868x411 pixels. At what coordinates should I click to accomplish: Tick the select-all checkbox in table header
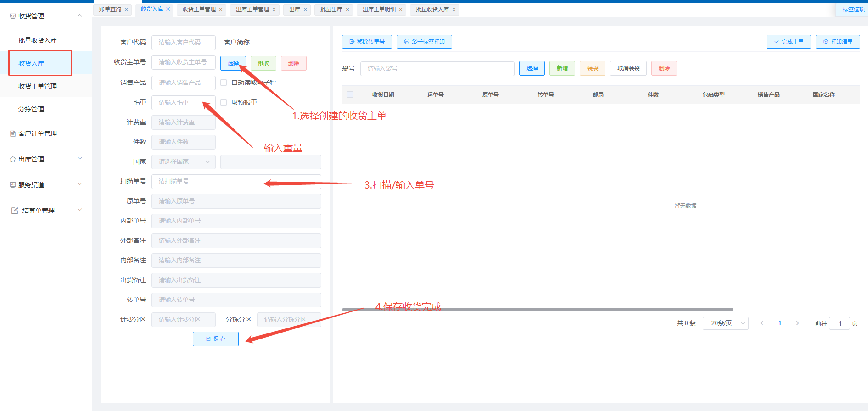coord(350,94)
